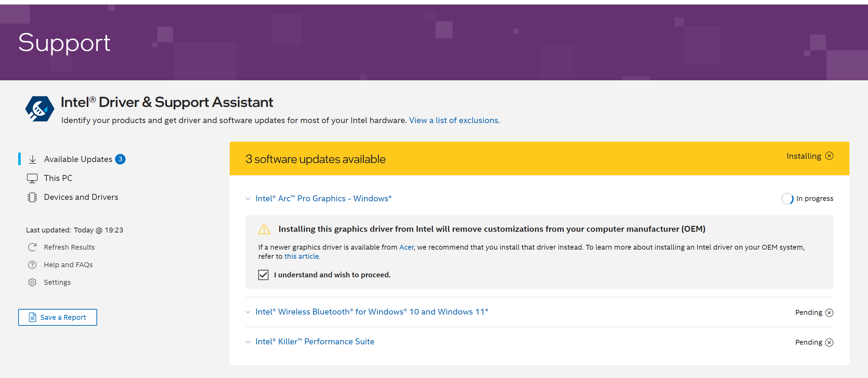Click the blue updates count badge
The height and width of the screenshot is (378, 868).
pos(120,159)
